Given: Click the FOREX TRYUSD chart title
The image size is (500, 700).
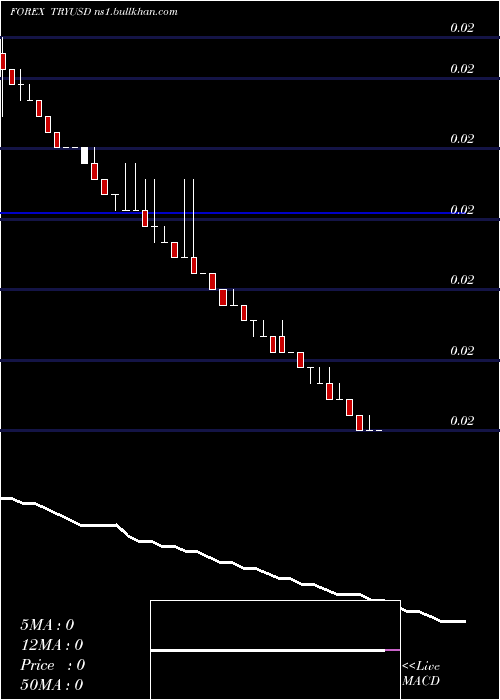Looking at the screenshot, I should (x=94, y=12).
